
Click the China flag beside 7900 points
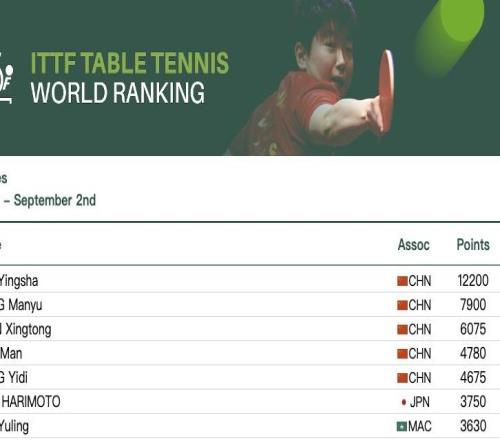click(x=402, y=305)
